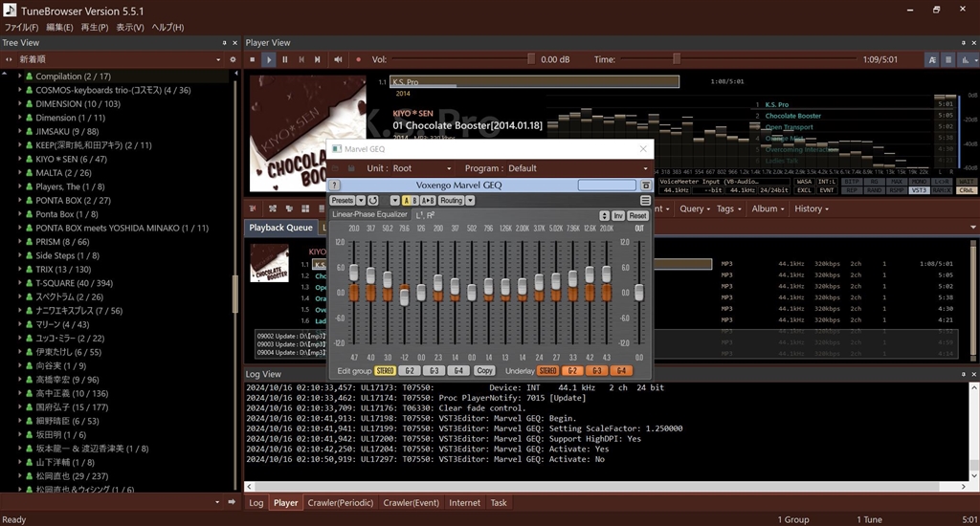Click the record dot icon

pos(358,59)
